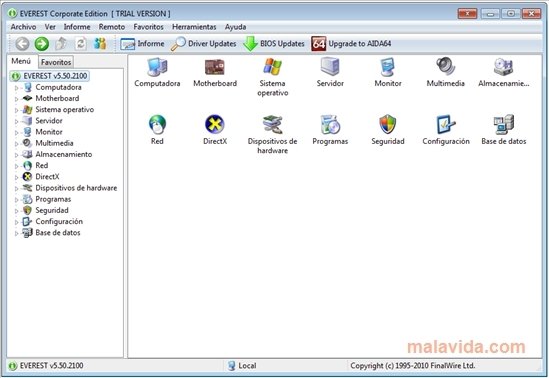Open Driver Updates from the toolbar
Screen dimensions: 549x378
point(203,44)
